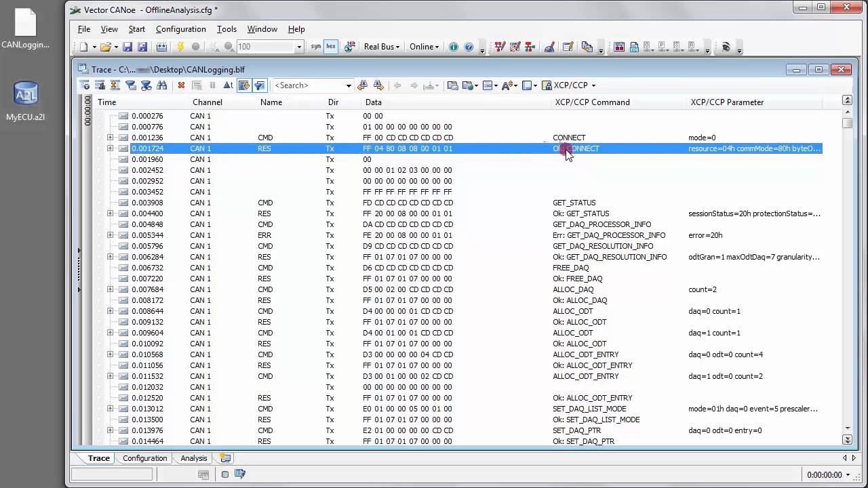Select the CANLogging file desktop icon
Image resolution: width=868 pixels, height=488 pixels.
click(26, 30)
